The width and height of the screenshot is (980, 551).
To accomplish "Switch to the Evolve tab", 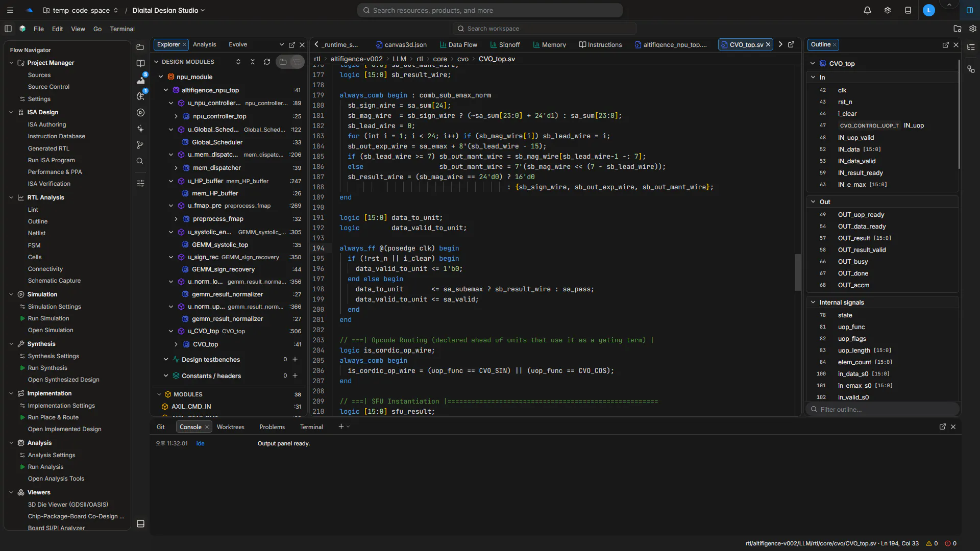I will [238, 44].
